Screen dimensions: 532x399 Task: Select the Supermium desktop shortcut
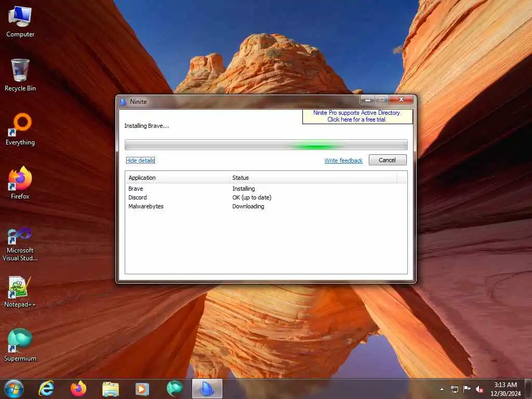pyautogui.click(x=20, y=345)
